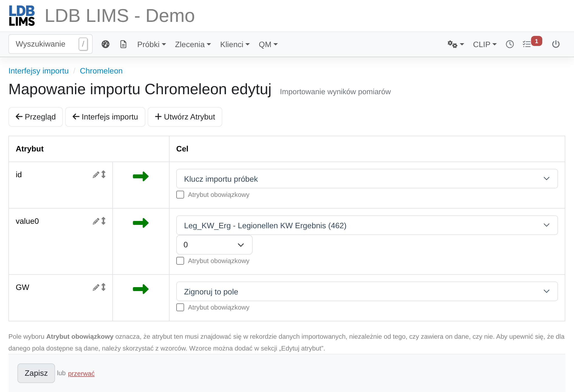574x392 pixels.
Task: Open the Zlecenia menu
Action: point(193,44)
